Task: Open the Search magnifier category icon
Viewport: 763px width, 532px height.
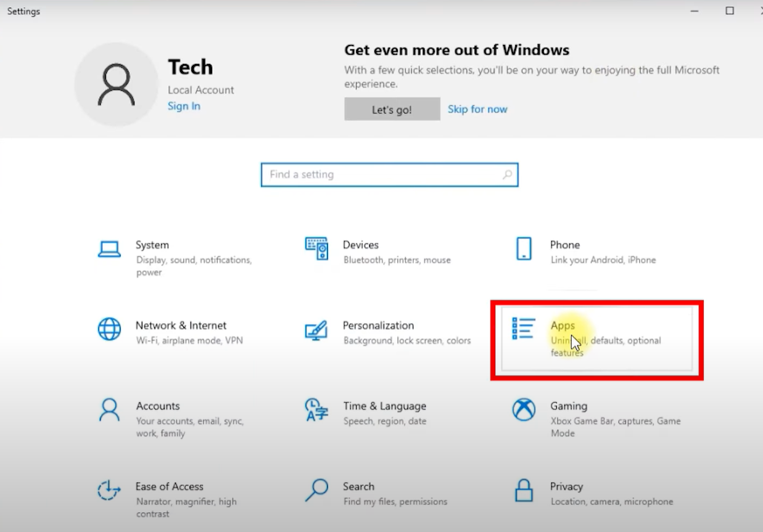Action: 316,491
